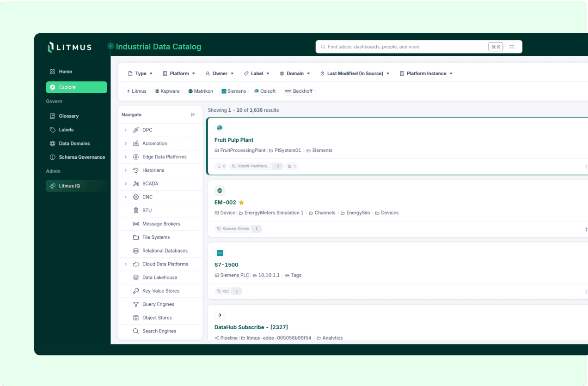
Task: Open the S7-1500 result title
Action: click(227, 265)
